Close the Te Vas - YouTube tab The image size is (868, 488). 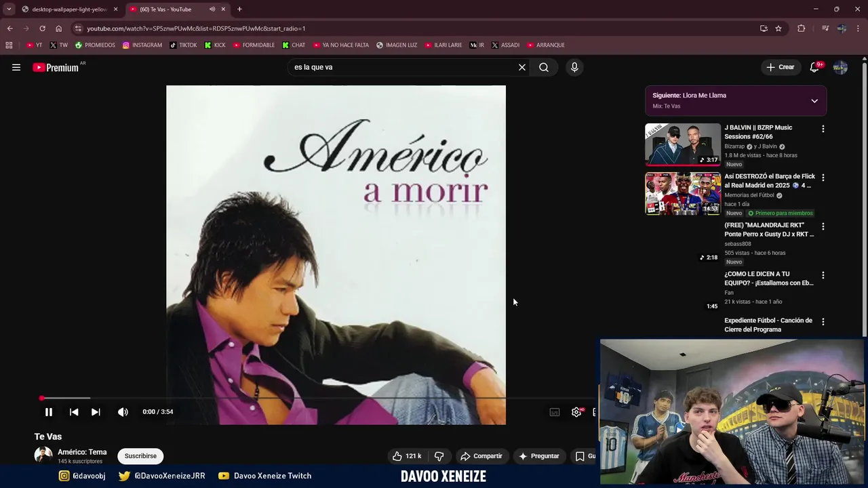(223, 9)
